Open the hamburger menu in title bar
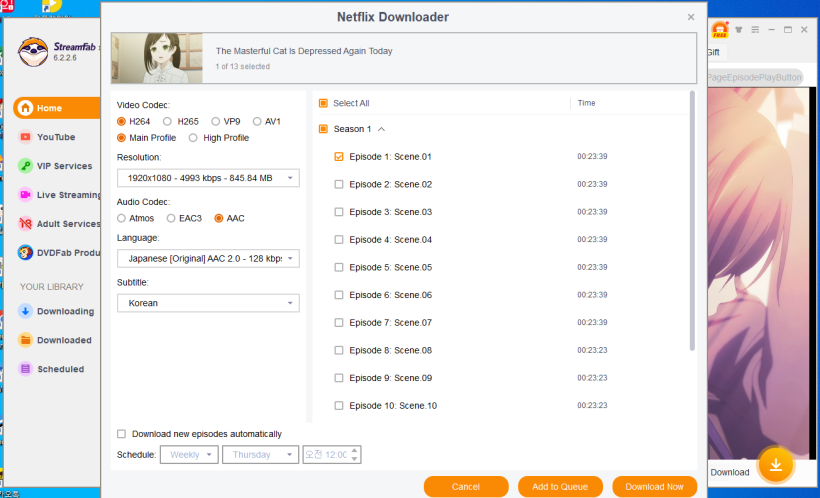Viewport: 820px width, 498px height. coord(755,29)
